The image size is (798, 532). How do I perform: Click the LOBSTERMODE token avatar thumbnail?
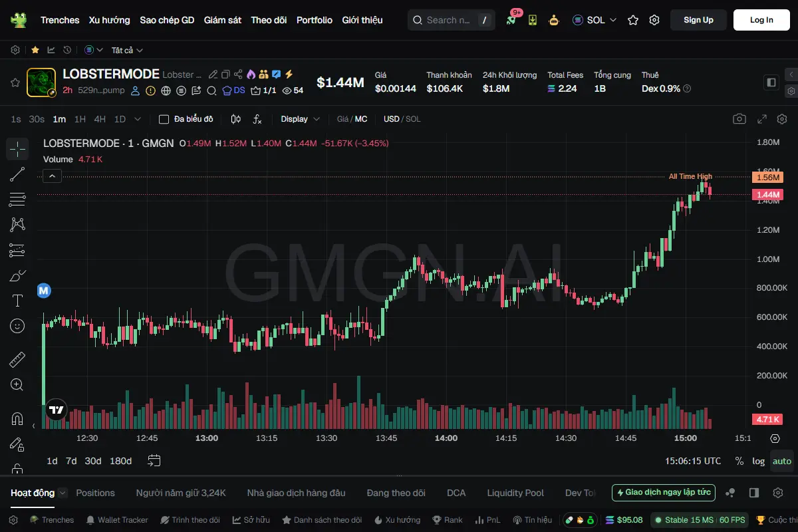pyautogui.click(x=41, y=82)
